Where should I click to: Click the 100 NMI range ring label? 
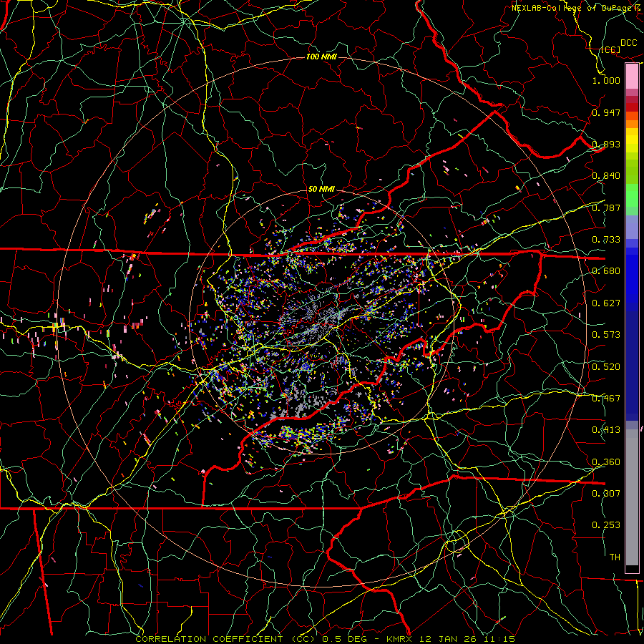(x=321, y=57)
